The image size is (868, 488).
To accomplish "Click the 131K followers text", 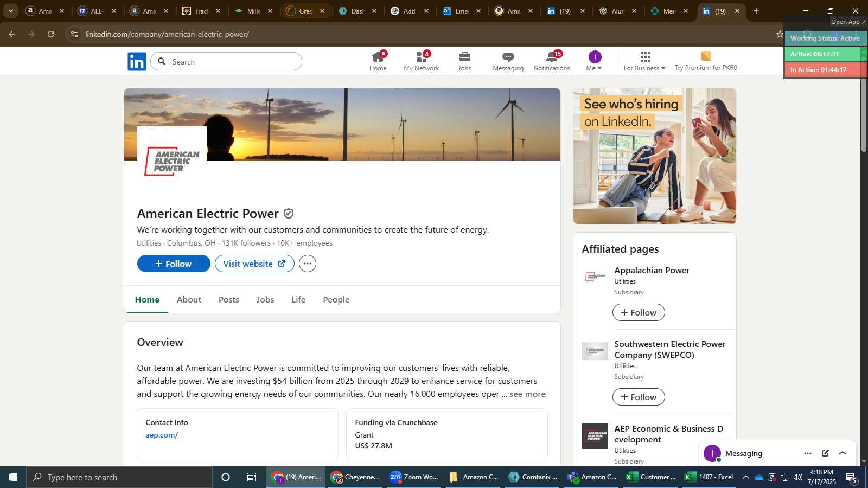I will [x=246, y=243].
